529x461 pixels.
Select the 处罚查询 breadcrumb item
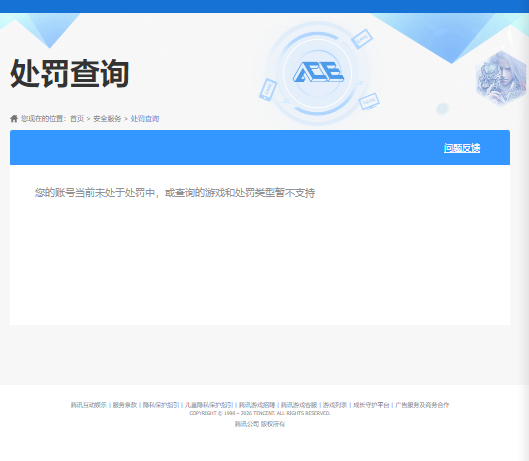pos(145,118)
